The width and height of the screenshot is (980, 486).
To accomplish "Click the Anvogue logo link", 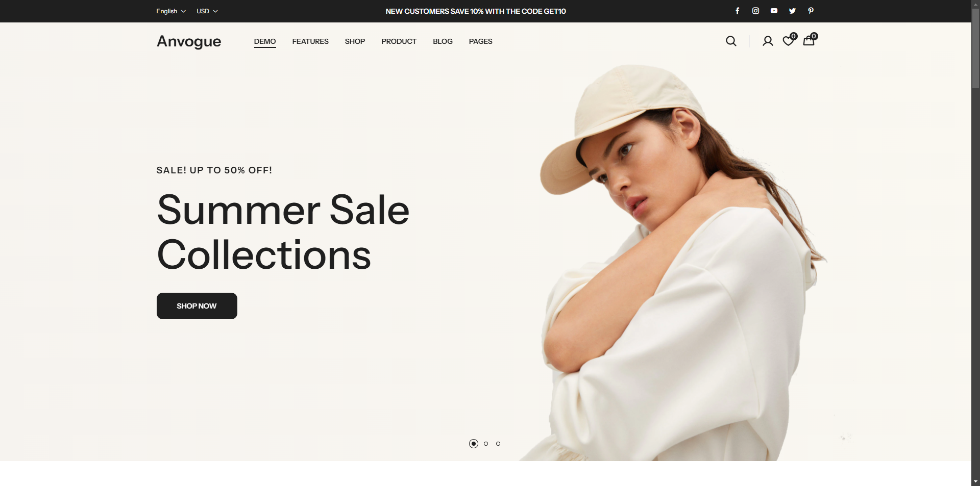I will (189, 41).
